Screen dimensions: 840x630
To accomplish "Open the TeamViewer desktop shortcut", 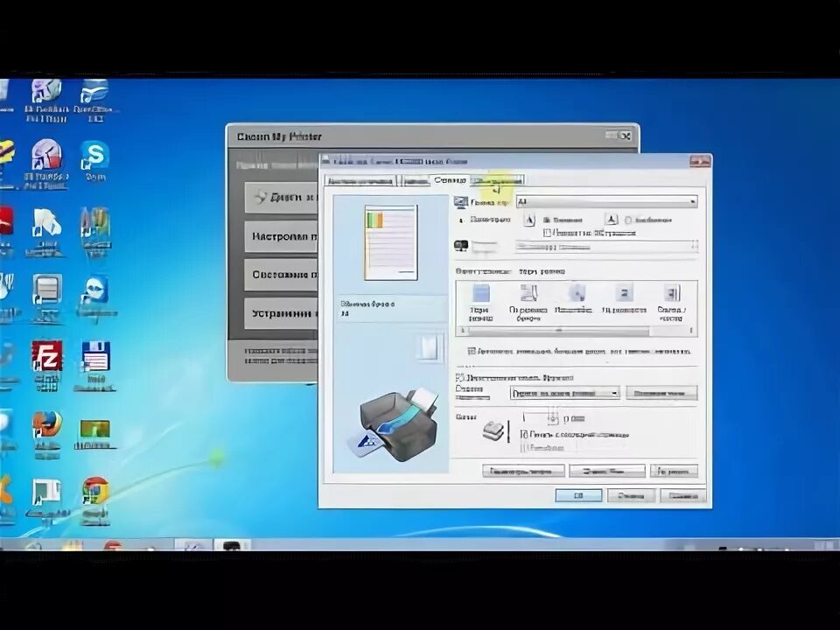I will [95, 296].
